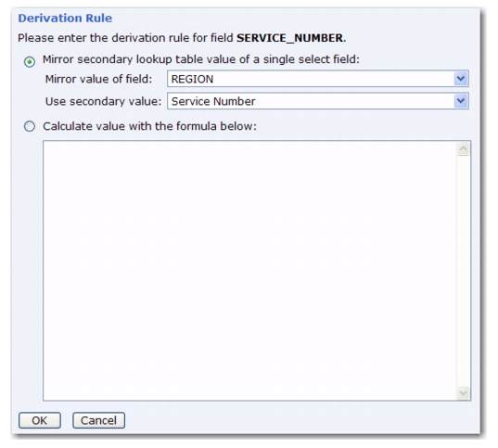Viewport: 498px width, 448px height.
Task: Dismiss the dialog with Cancel
Action: coord(99,420)
